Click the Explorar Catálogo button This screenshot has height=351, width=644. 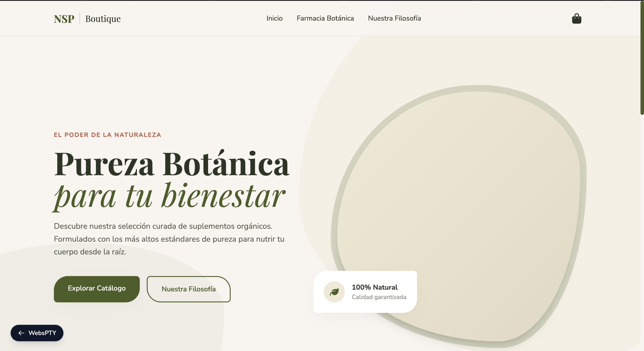[97, 289]
